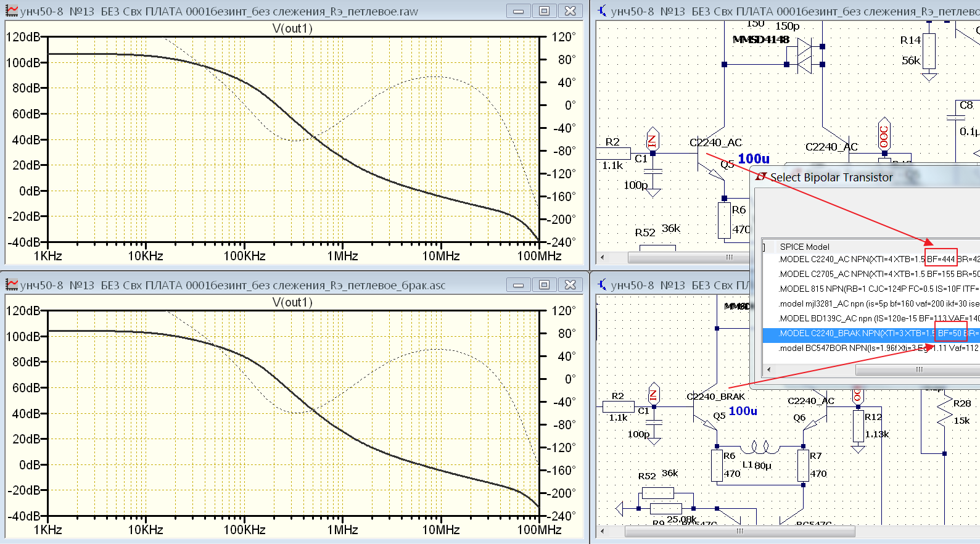Click the SPICE Model column header
This screenshot has width=980, height=544.
coord(804,246)
